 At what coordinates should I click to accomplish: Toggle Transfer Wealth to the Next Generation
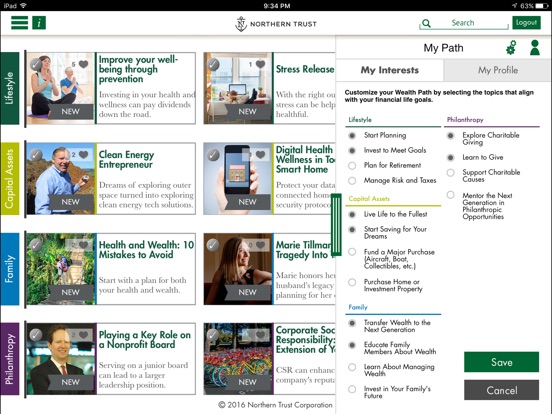pyautogui.click(x=352, y=323)
